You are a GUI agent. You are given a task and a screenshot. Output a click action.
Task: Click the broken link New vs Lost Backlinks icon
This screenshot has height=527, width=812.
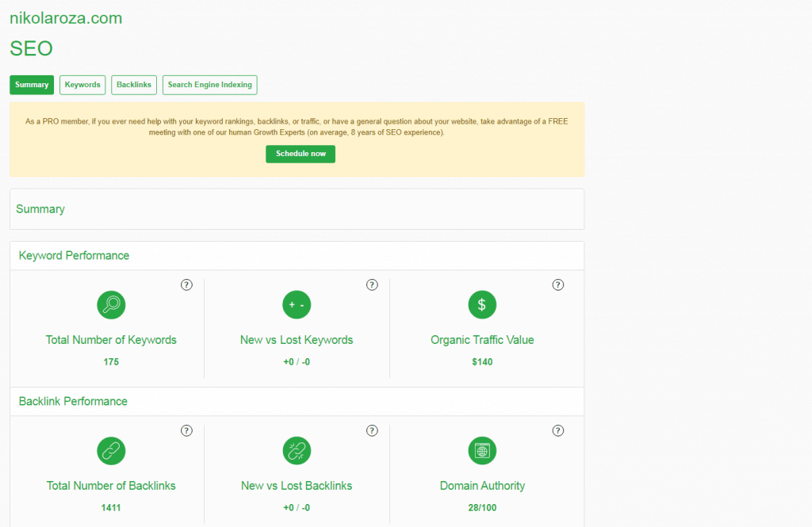297,451
